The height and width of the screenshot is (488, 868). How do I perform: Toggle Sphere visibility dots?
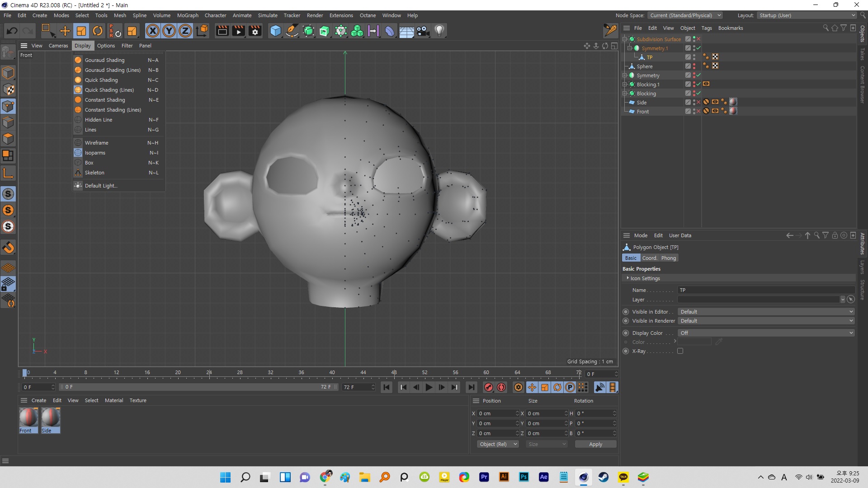(694, 66)
